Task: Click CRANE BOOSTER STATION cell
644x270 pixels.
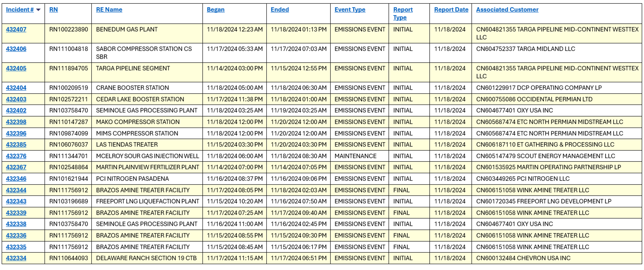Action: coord(147,88)
